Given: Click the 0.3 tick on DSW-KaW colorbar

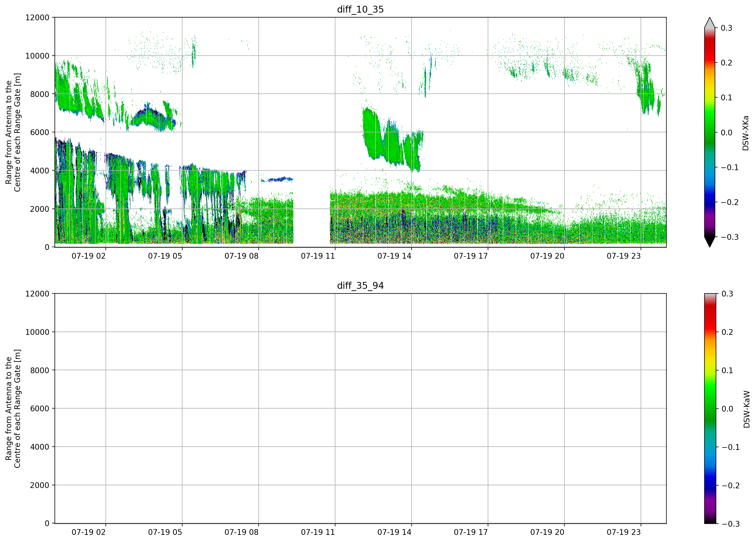Looking at the screenshot, I should coord(727,294).
